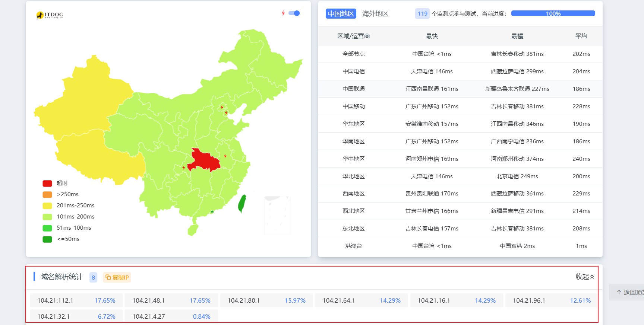Collapse the section with 收起
Screen dimensions: 644x325
pos(584,277)
